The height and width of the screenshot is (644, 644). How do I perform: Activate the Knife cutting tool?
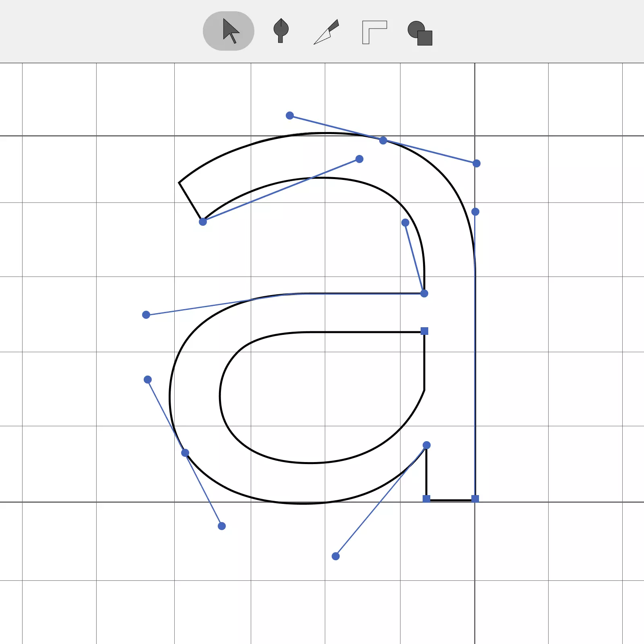click(326, 32)
